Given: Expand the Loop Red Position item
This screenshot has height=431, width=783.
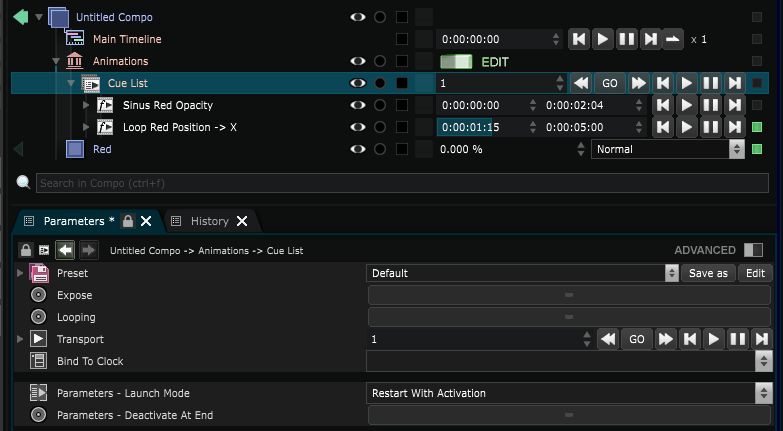Looking at the screenshot, I should 86,127.
